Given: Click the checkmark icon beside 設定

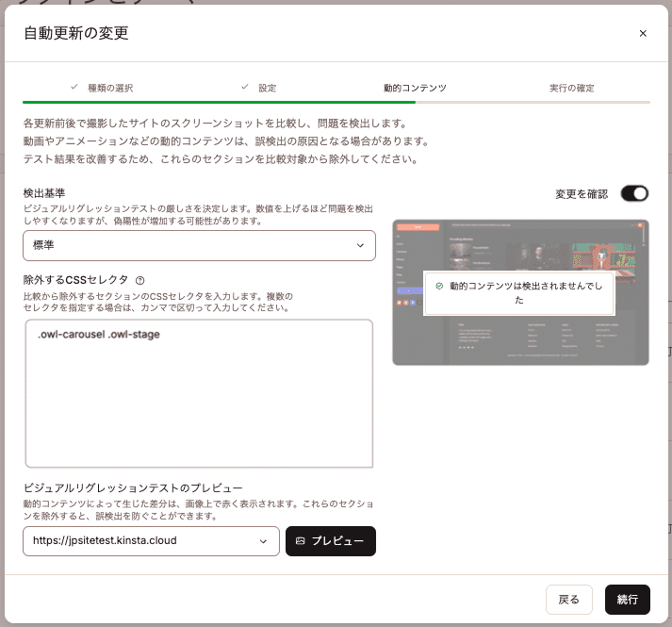Looking at the screenshot, I should click(245, 87).
